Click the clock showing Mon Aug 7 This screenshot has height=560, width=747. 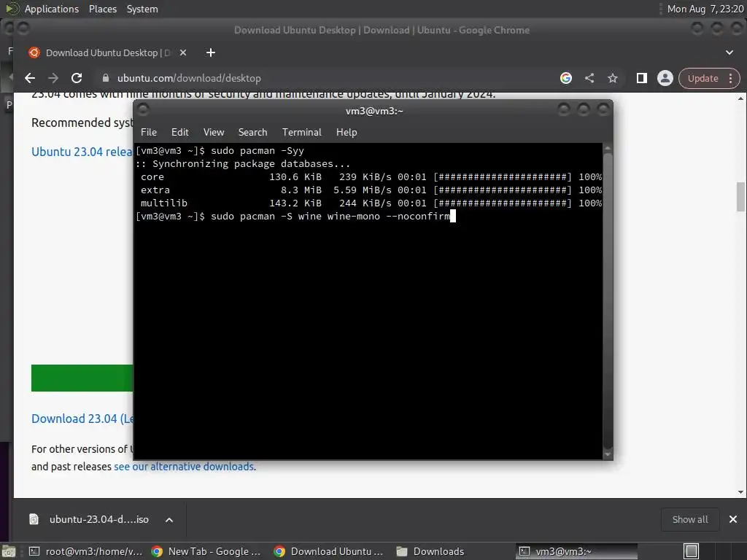point(705,9)
